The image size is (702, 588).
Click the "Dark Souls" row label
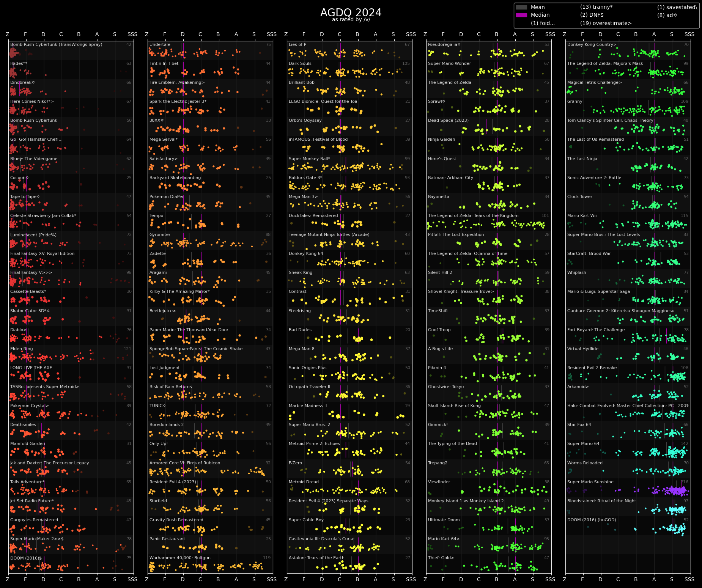pyautogui.click(x=300, y=64)
